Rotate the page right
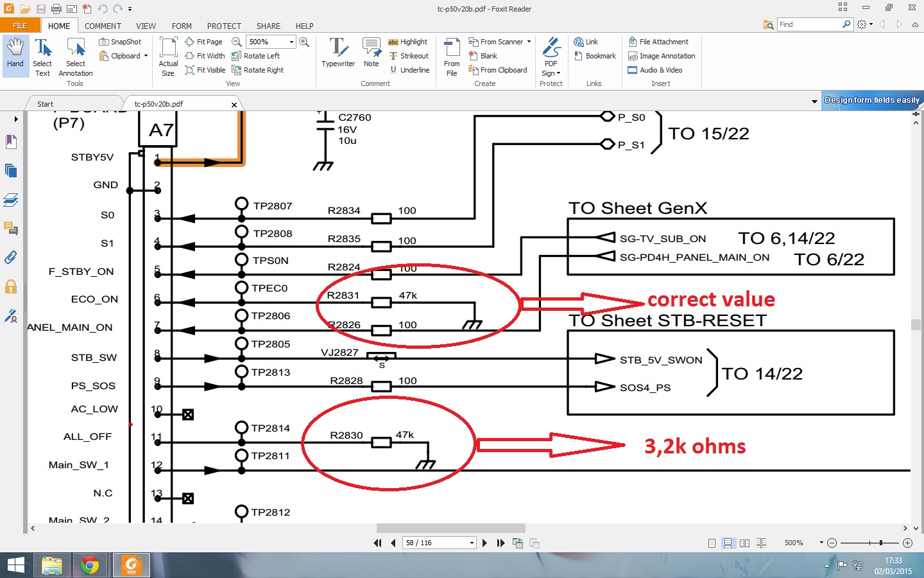 click(257, 70)
